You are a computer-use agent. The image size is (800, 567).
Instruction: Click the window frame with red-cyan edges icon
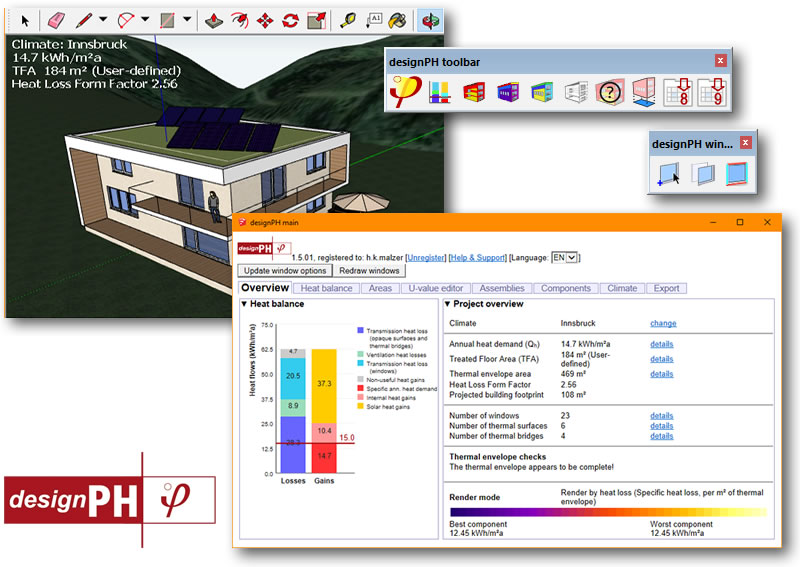click(x=737, y=174)
